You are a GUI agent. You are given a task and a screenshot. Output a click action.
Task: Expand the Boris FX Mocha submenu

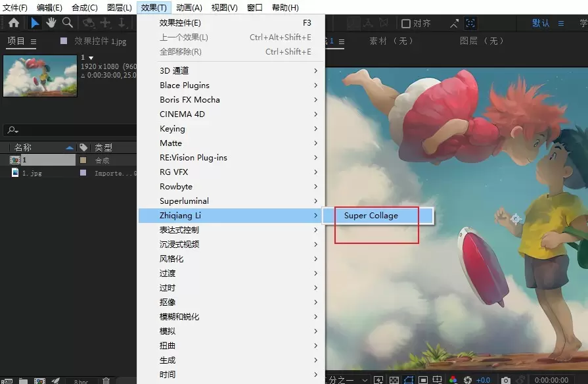coord(231,99)
